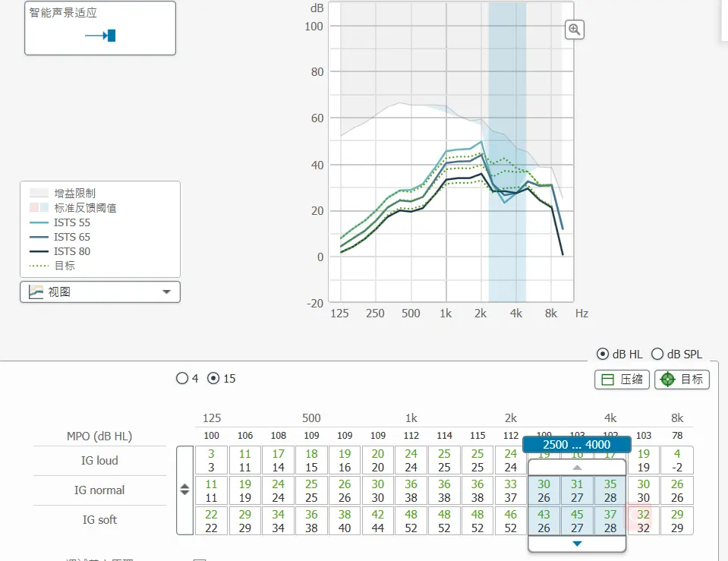Viewport: 728px width, 561px height.
Task: Select the dB HL radio button
Action: [x=603, y=354]
